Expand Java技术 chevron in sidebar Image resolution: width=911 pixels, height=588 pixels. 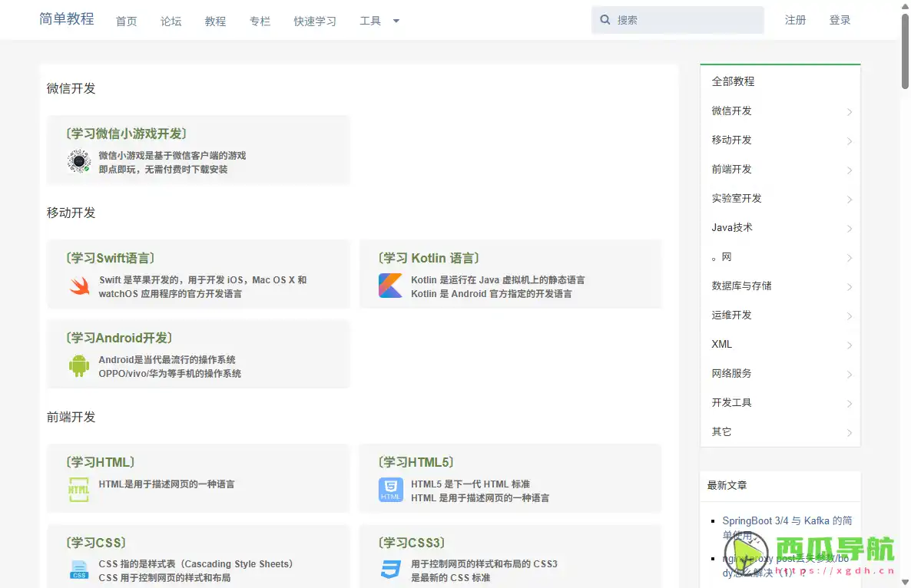pyautogui.click(x=850, y=229)
